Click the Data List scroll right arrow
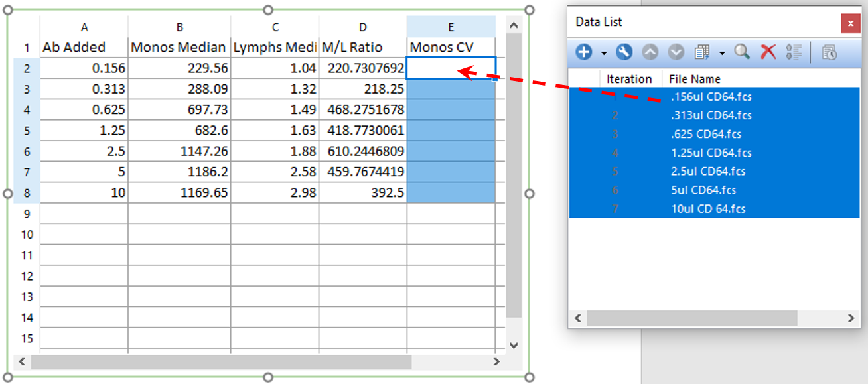Screen dimensions: 868x384 851,318
